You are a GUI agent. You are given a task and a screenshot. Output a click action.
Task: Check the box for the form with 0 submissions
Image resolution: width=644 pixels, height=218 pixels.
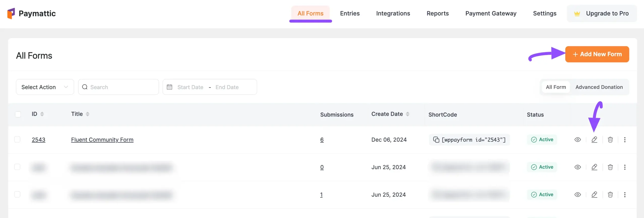coord(17,167)
